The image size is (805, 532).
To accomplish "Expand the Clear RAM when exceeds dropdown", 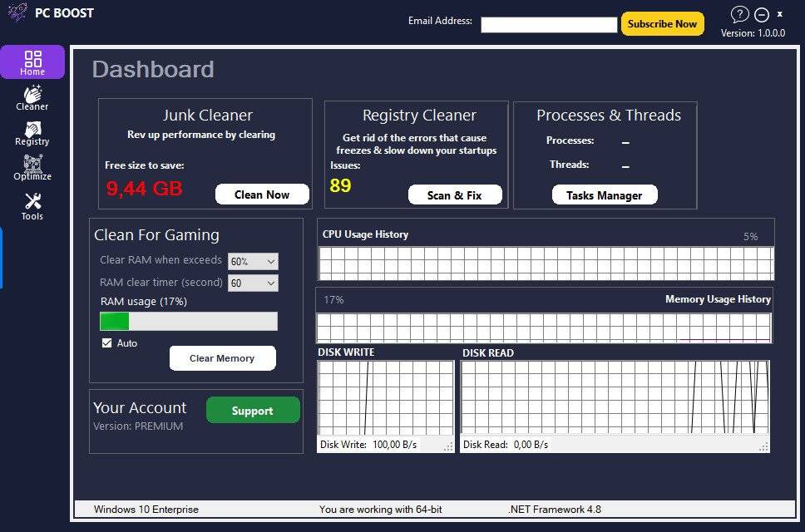I will pyautogui.click(x=253, y=261).
